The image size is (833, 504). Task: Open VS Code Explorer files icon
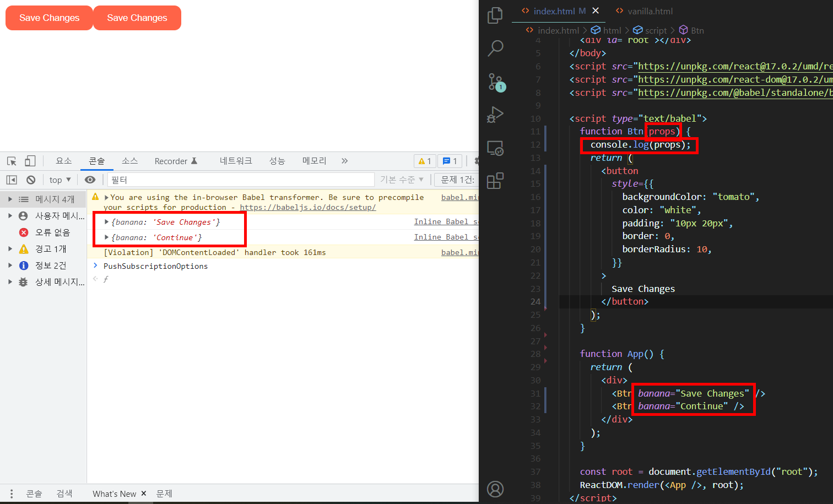pyautogui.click(x=495, y=15)
